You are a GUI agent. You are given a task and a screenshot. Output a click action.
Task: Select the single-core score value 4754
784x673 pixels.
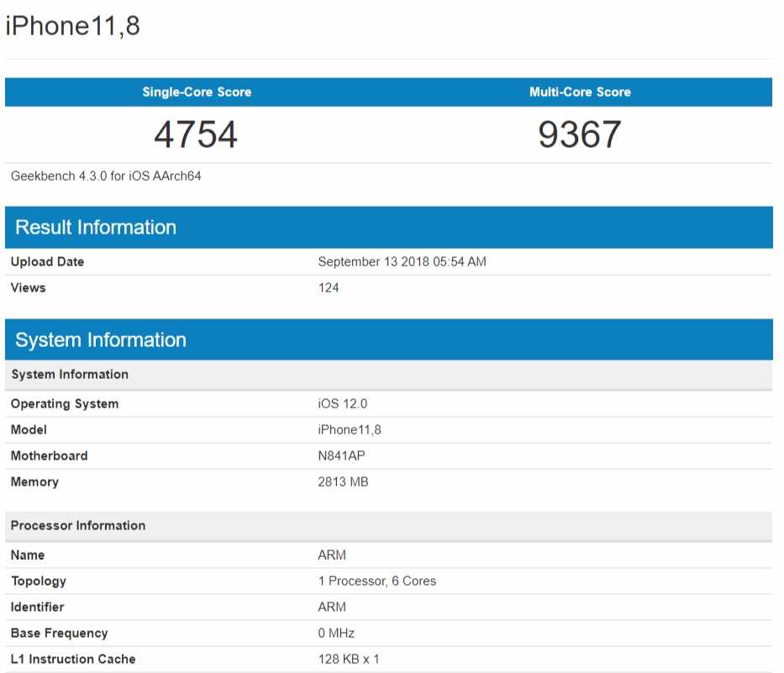coord(196,134)
